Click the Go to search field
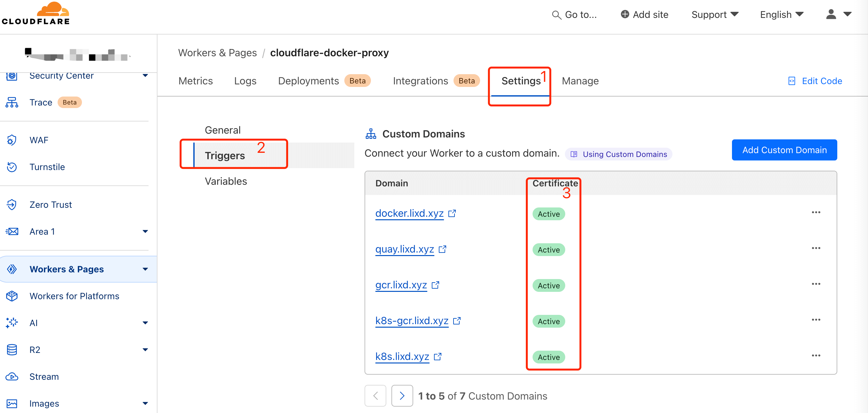868x413 pixels. pos(575,14)
